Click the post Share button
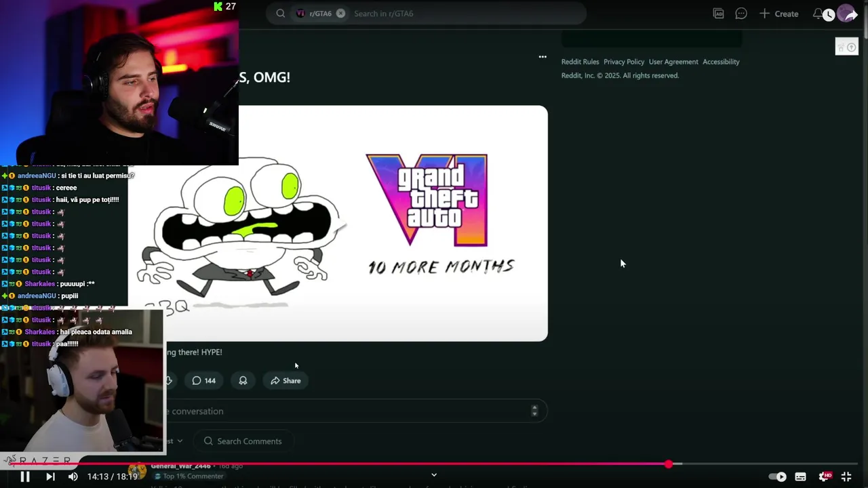This screenshot has width=868, height=488. click(x=285, y=381)
